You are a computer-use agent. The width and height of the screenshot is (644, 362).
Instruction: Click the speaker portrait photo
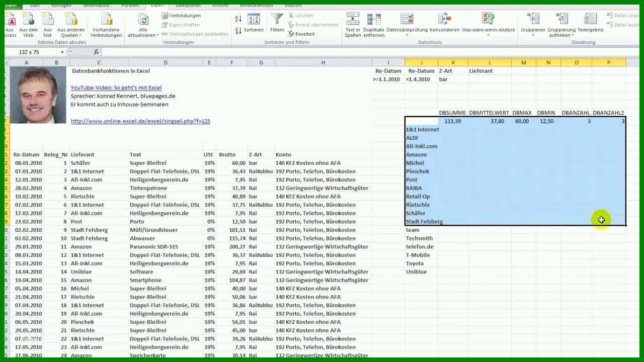[38, 95]
